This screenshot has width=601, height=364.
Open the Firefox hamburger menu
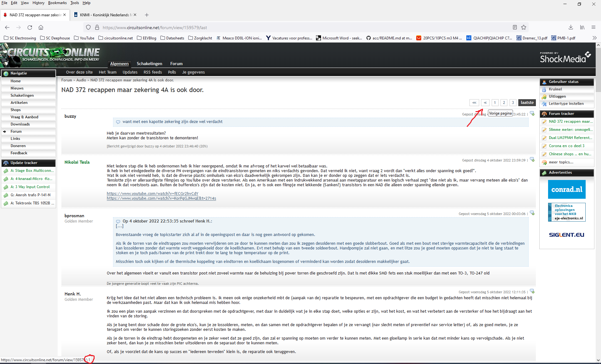(593, 28)
